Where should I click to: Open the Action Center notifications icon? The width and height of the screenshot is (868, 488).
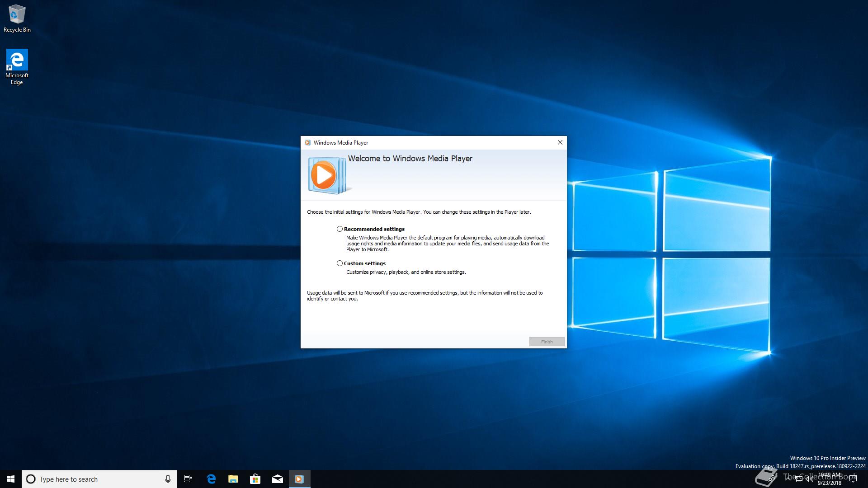tap(853, 479)
